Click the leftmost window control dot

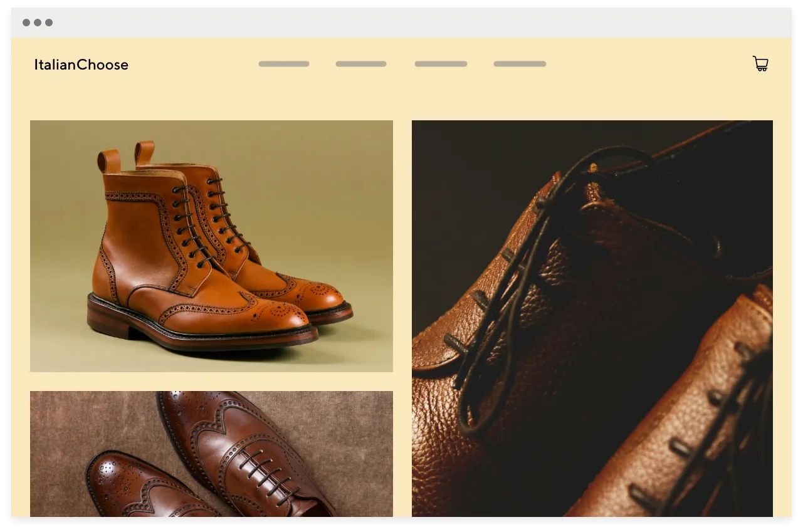(26, 22)
